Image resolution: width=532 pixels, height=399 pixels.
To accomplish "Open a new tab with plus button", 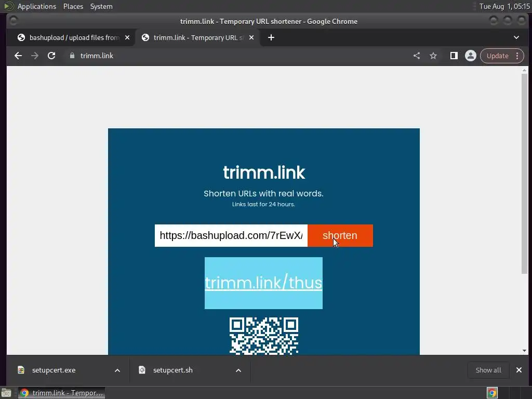I will 271,37.
